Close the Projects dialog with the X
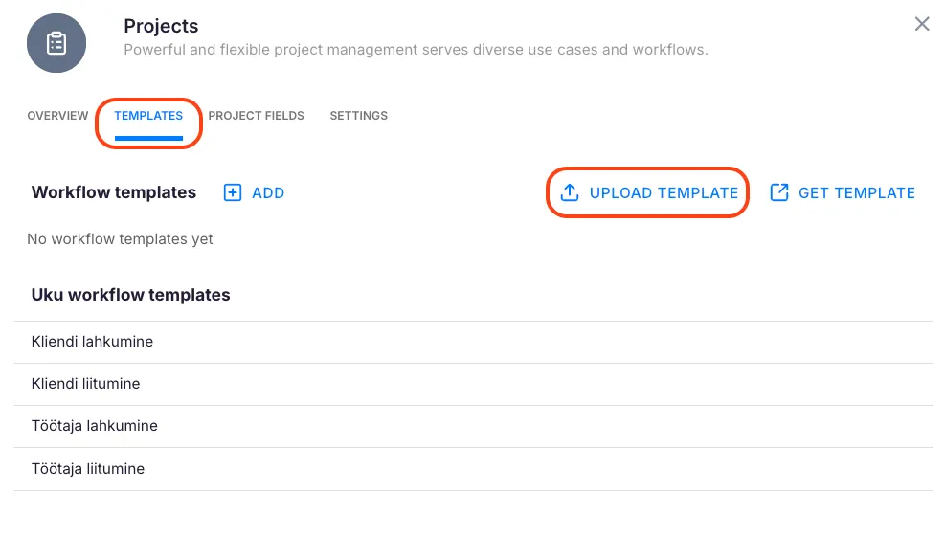Viewport: 945px width, 560px height. pos(922,24)
